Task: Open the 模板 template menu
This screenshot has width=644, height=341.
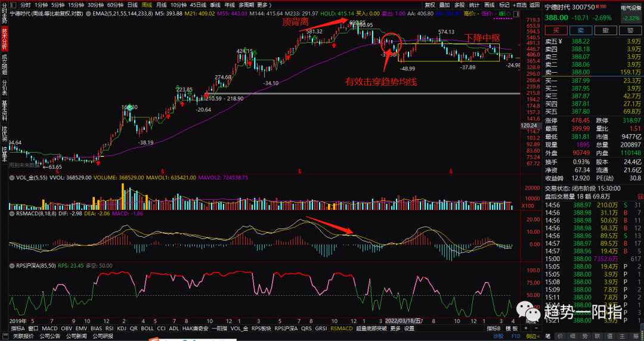Action: tap(512, 328)
